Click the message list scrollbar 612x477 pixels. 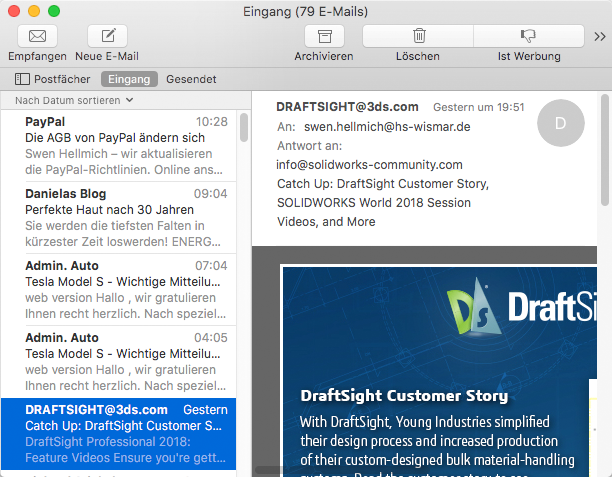244,128
